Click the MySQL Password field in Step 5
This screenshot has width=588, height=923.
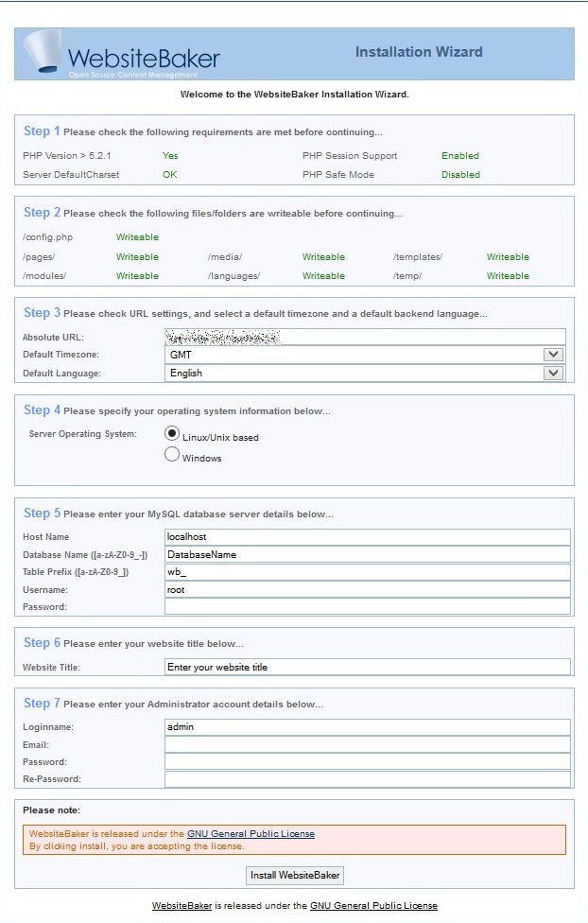[x=368, y=606]
